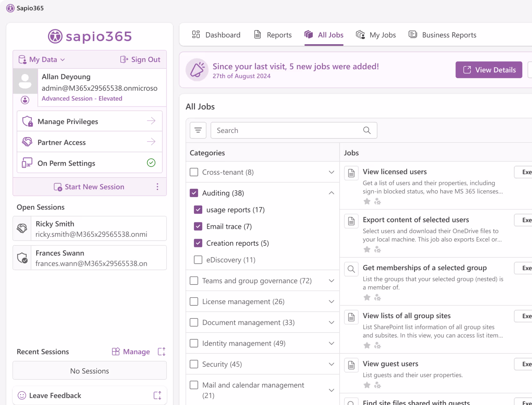
Task: Expand the License management chevron
Action: pos(332,302)
